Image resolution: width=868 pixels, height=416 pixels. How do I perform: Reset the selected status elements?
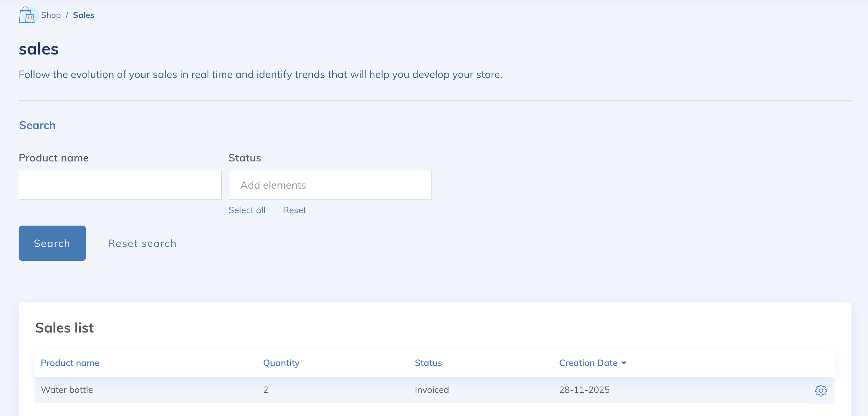point(295,210)
